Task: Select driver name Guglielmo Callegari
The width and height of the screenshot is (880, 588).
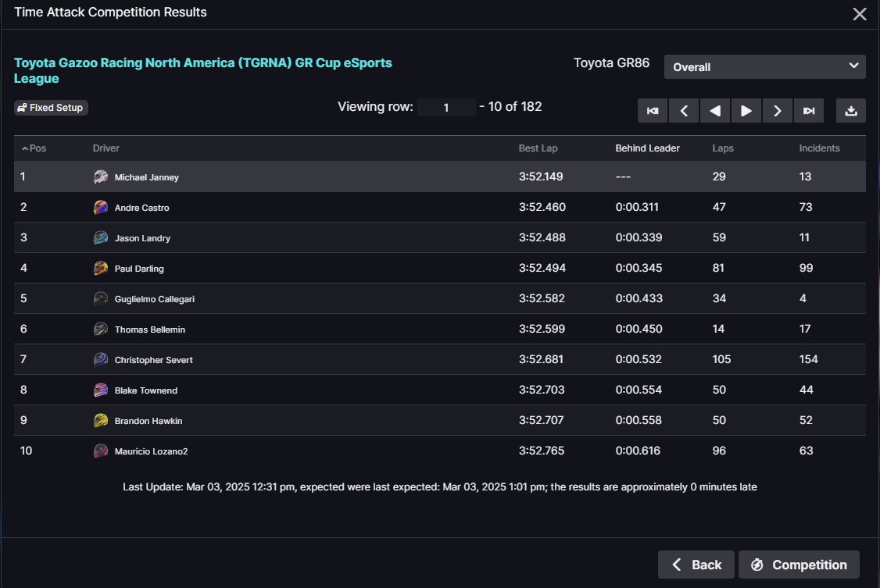Action: (x=154, y=299)
